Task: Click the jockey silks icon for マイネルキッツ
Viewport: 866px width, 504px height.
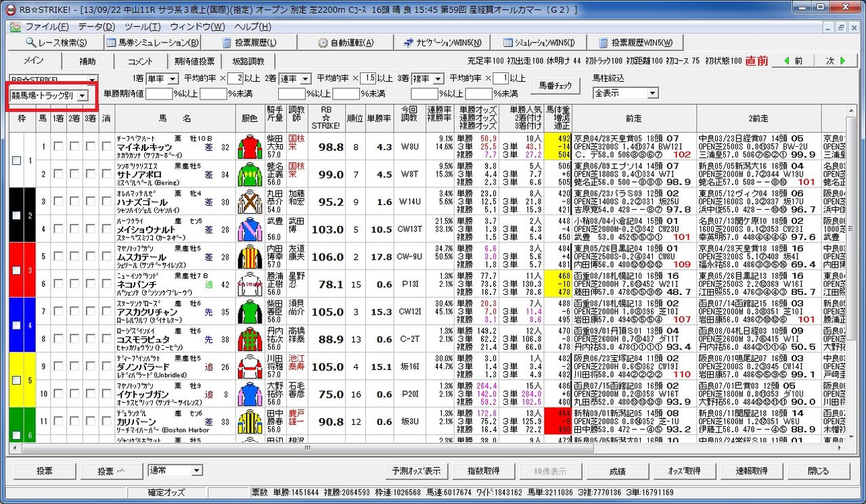Action: (250, 147)
